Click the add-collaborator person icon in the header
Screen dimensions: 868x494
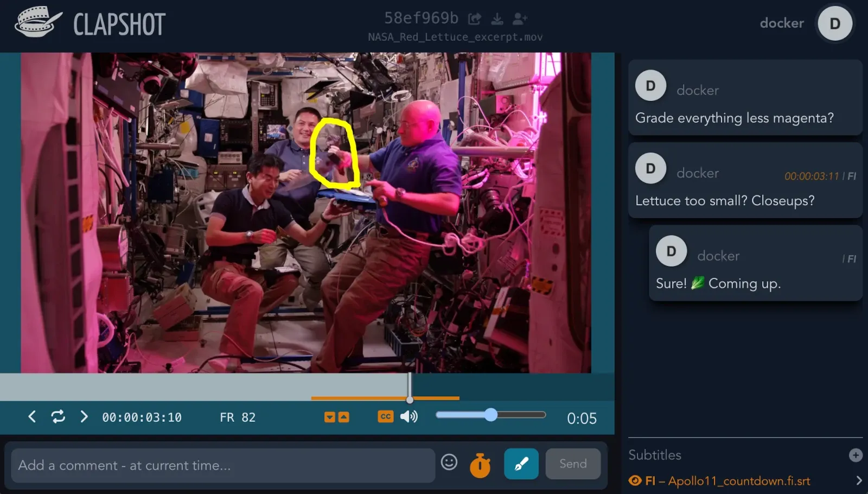[x=520, y=18]
